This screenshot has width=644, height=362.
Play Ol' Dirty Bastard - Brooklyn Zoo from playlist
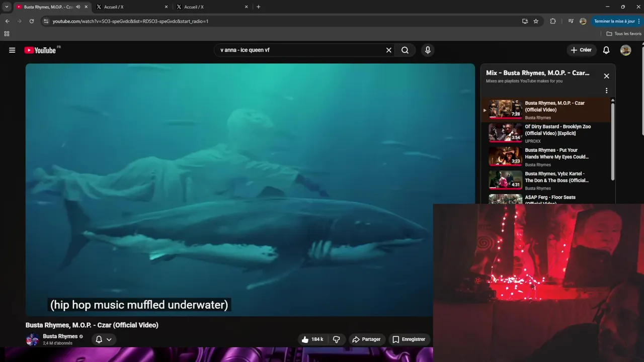coord(546,133)
